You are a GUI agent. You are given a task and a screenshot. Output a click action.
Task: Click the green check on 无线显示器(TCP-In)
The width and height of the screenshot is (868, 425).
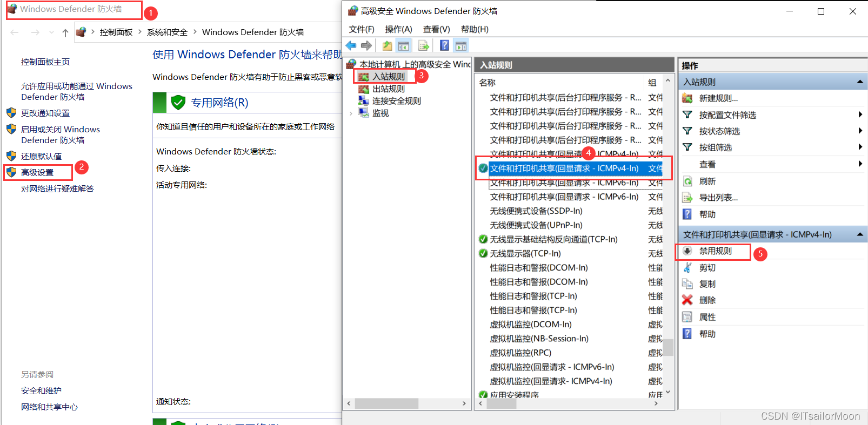click(483, 253)
